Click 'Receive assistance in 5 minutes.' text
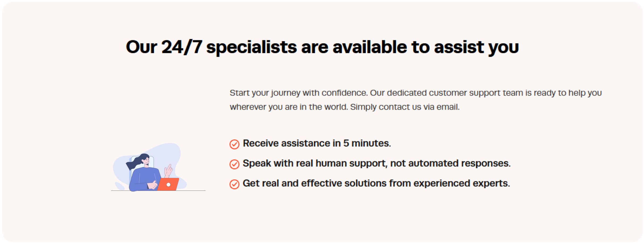 click(x=317, y=143)
